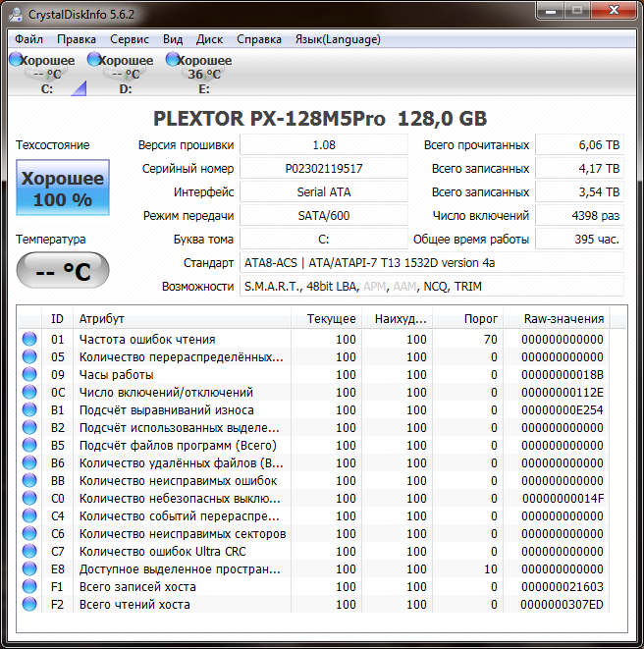Click the ID column header
The height and width of the screenshot is (649, 644).
click(x=57, y=319)
